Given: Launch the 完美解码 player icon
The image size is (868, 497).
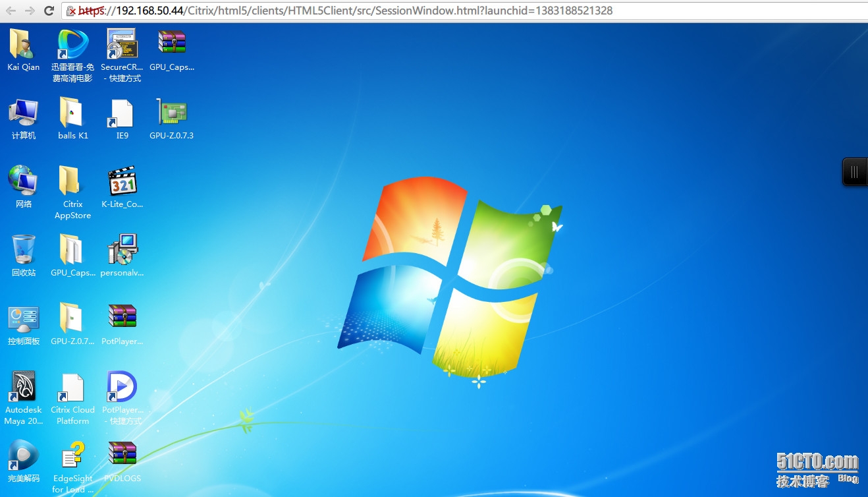Looking at the screenshot, I should pyautogui.click(x=23, y=455).
